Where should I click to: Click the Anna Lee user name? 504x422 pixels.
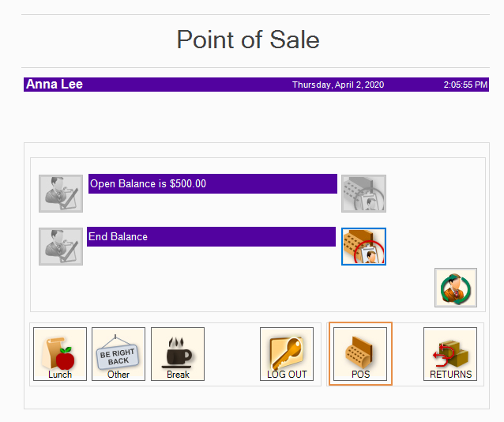click(x=55, y=85)
